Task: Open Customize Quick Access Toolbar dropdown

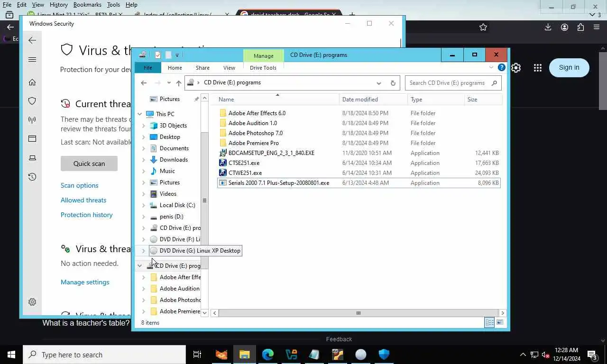Action: coord(177,55)
